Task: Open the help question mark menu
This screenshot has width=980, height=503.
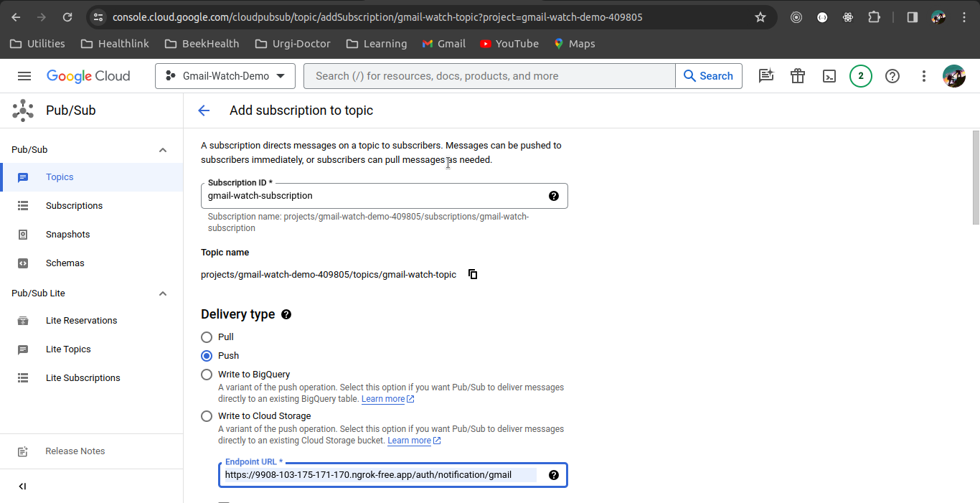Action: tap(892, 76)
